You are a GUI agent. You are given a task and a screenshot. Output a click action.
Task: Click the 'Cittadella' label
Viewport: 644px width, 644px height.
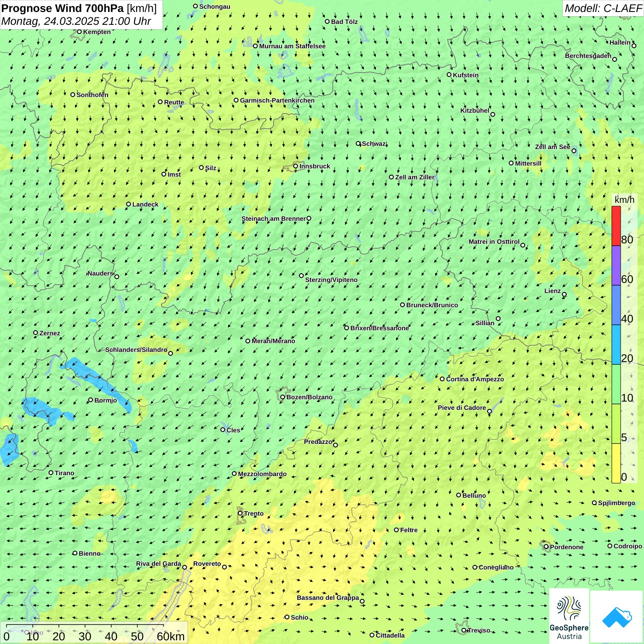tap(390, 635)
